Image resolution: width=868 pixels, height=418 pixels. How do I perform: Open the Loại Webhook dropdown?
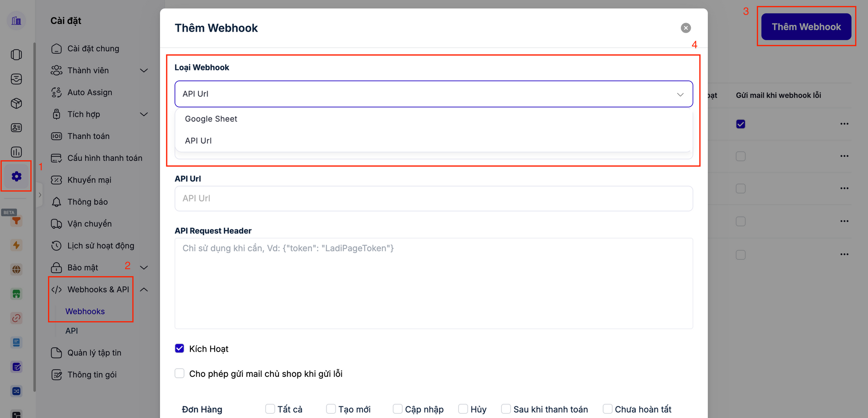pyautogui.click(x=433, y=94)
